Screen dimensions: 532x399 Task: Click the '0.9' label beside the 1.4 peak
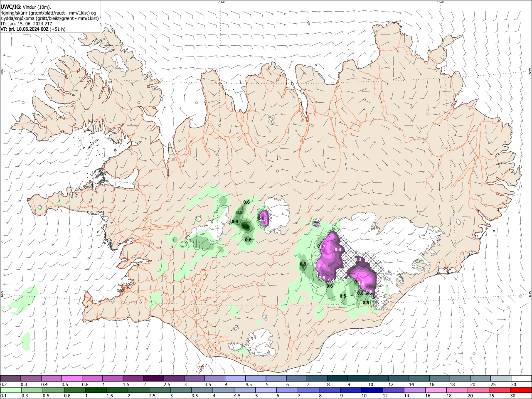pos(235,222)
